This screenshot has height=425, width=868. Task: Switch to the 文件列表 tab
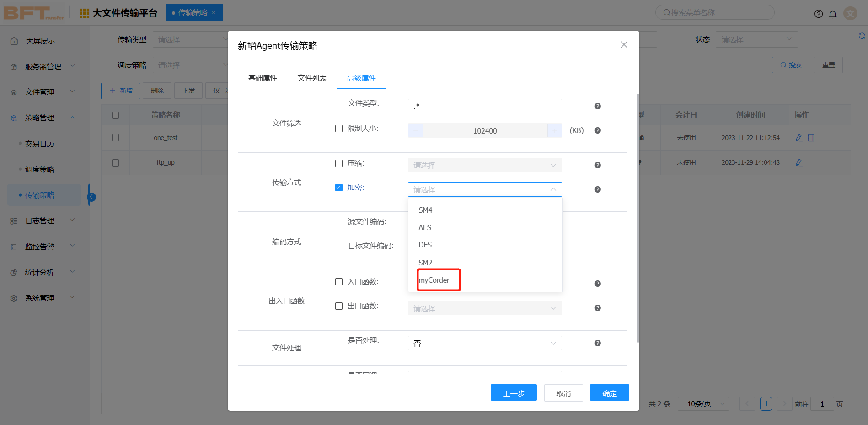[312, 78]
